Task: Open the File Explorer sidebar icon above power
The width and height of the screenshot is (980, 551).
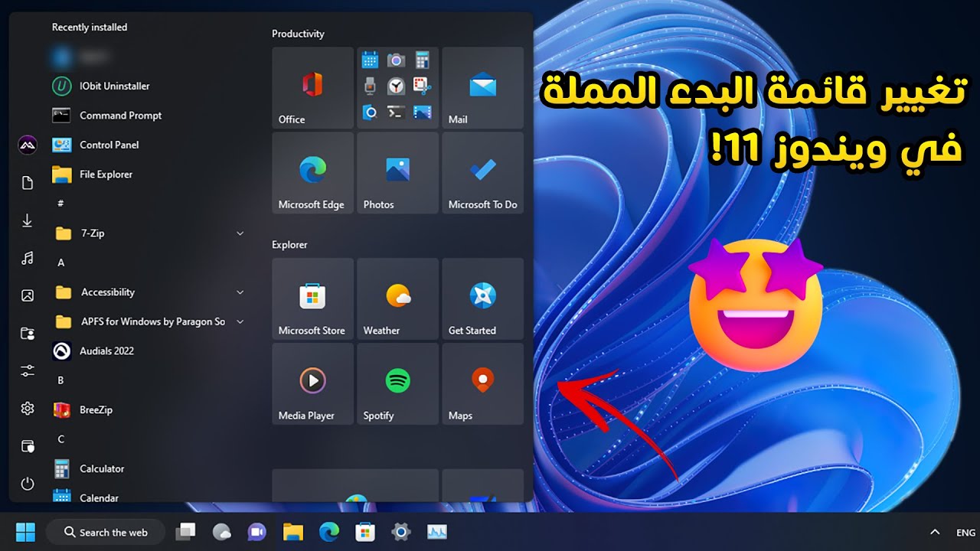Action: [28, 446]
